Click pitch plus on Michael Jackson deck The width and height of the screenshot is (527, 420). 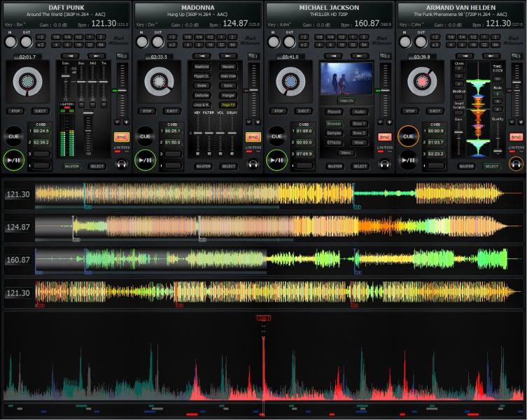pyautogui.click(x=389, y=122)
